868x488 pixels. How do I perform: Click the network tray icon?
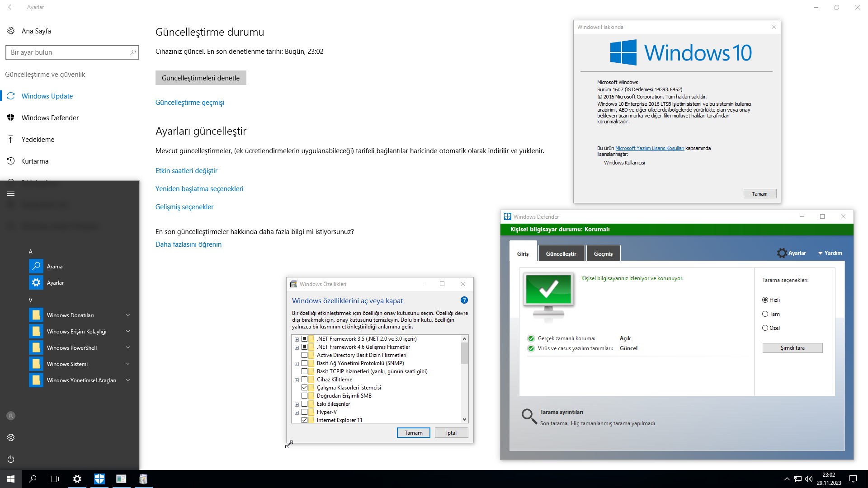[798, 479]
